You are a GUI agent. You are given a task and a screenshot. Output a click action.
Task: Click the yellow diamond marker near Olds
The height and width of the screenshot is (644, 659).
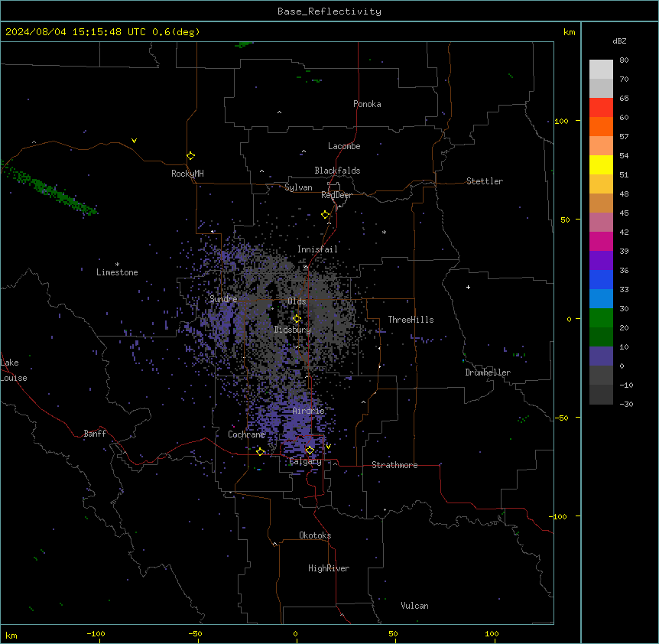point(297,319)
